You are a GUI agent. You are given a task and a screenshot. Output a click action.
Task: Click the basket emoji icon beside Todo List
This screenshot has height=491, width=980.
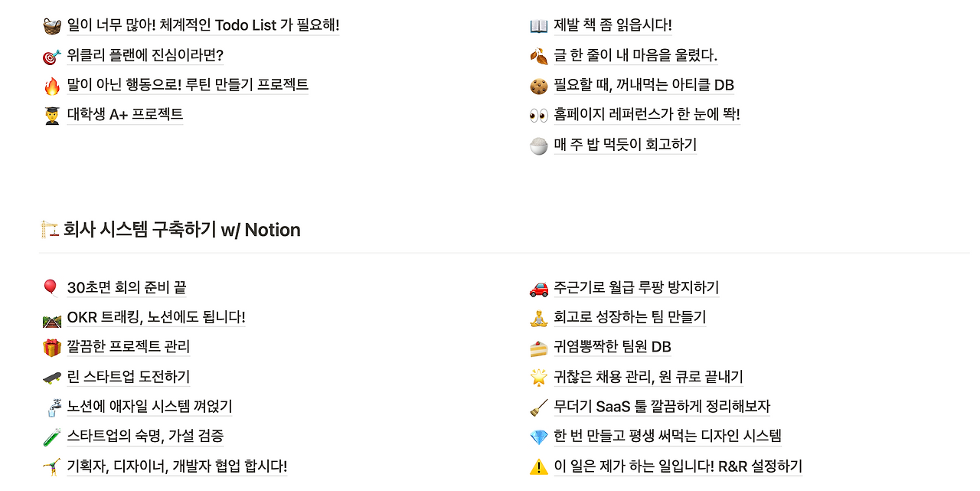coord(51,26)
